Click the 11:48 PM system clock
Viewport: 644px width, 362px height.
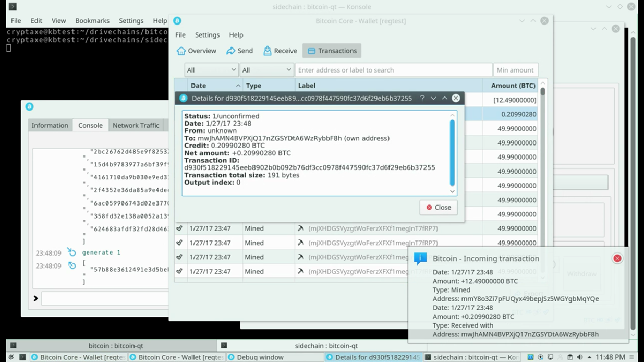coord(610,357)
